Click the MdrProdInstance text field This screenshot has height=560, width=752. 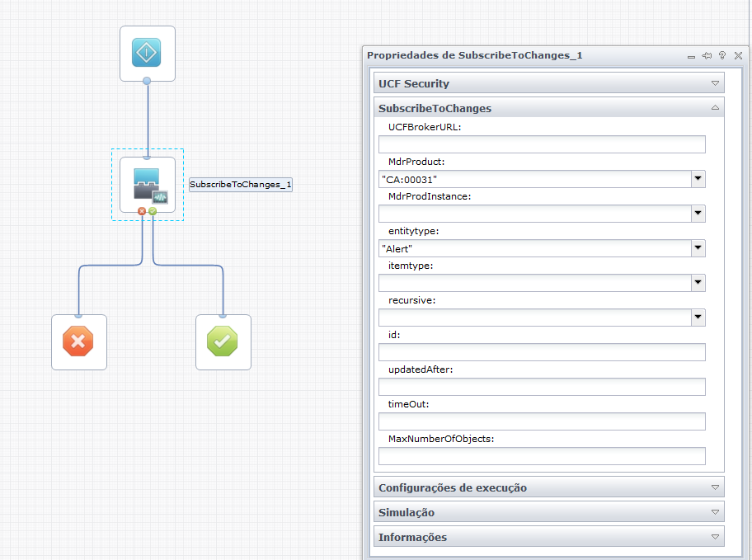pos(535,214)
